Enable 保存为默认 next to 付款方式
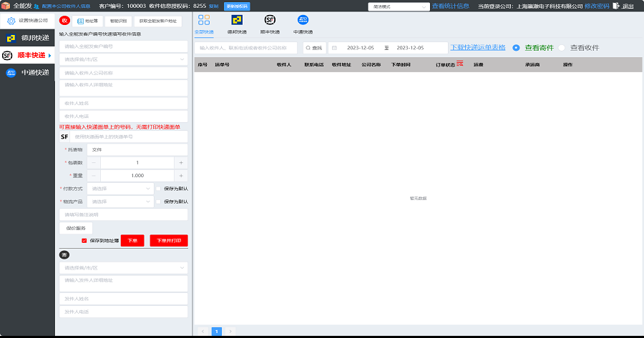644x338 pixels. pyautogui.click(x=158, y=189)
